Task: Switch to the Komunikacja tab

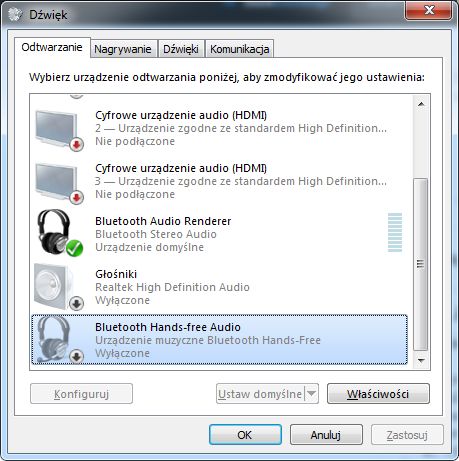Action: (x=239, y=49)
